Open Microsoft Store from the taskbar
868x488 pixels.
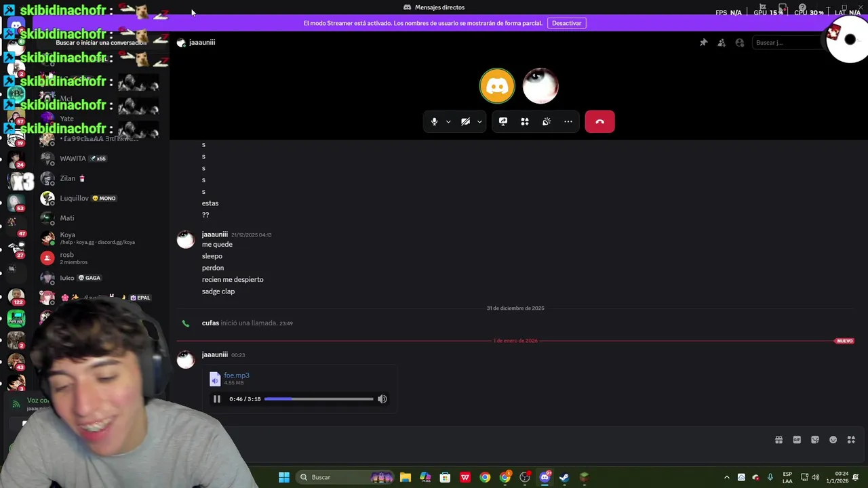tap(445, 477)
